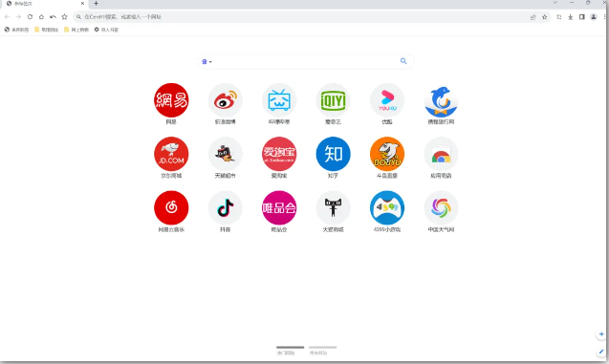
Task: Reload the page with refresh button
Action: (30, 16)
